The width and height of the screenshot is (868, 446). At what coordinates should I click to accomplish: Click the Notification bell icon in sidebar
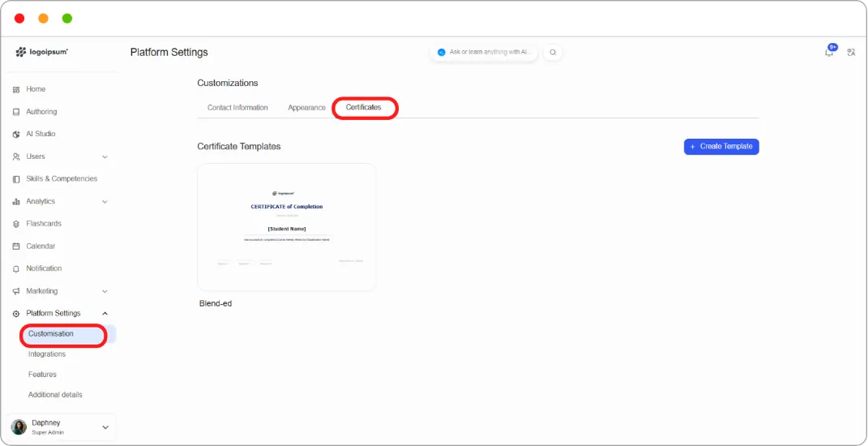coord(16,268)
